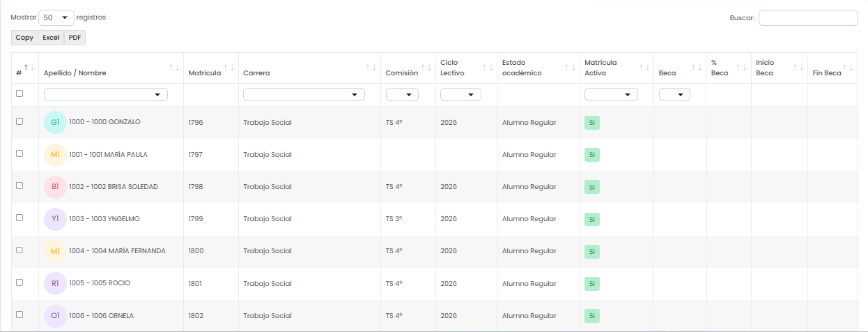Open the Comisión filter dropdown
The width and height of the screenshot is (868, 332).
pyautogui.click(x=402, y=95)
